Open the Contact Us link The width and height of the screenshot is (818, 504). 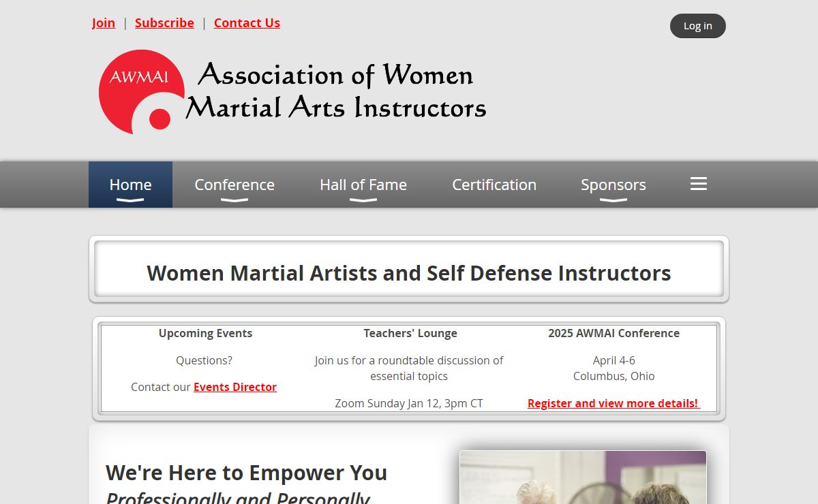pos(247,22)
